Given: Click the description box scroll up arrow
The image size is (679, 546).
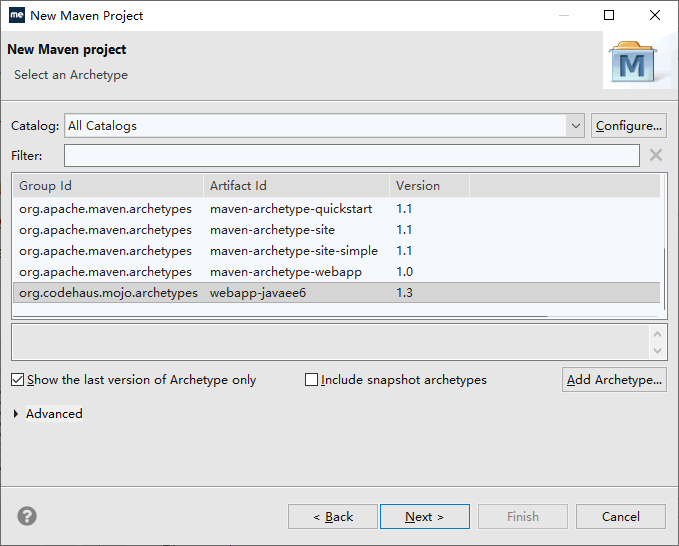Looking at the screenshot, I should pos(657,334).
